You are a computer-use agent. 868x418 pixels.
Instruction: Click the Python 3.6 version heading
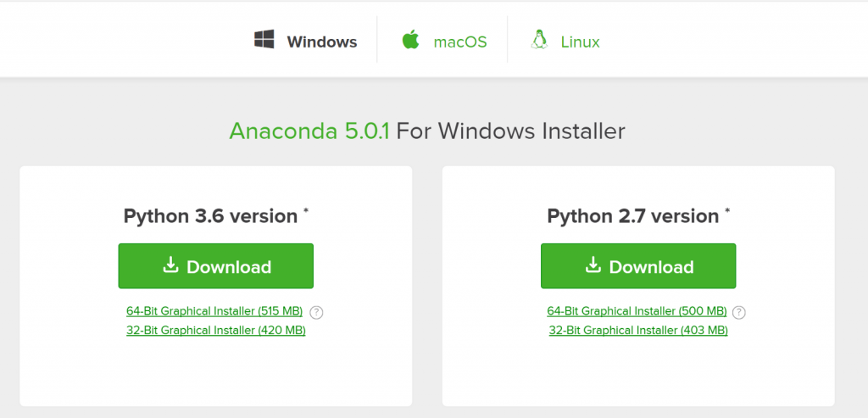(x=210, y=216)
